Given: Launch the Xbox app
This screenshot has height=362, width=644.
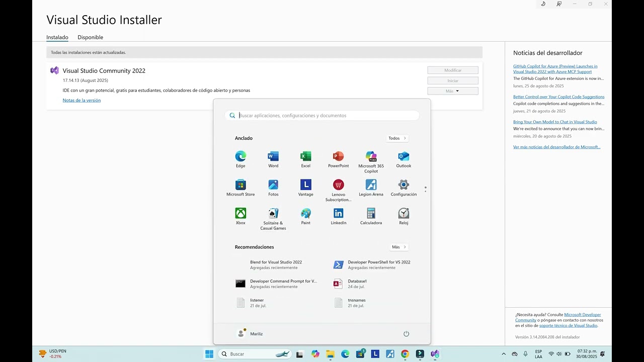Looking at the screenshot, I should click(240, 217).
